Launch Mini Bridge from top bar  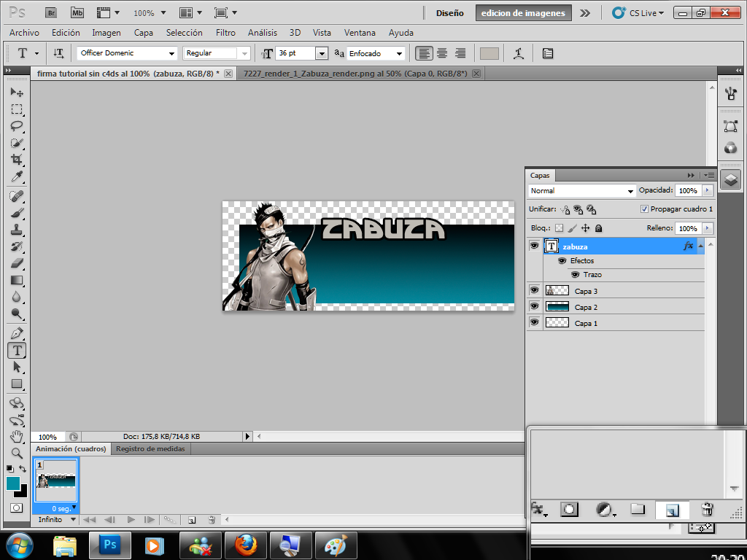[77, 13]
